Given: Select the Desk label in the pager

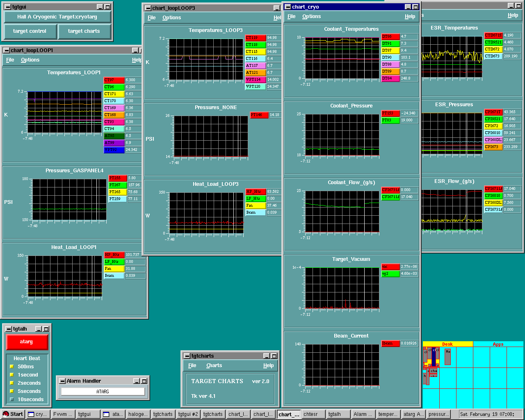Looking at the screenshot, I should tap(447, 344).
